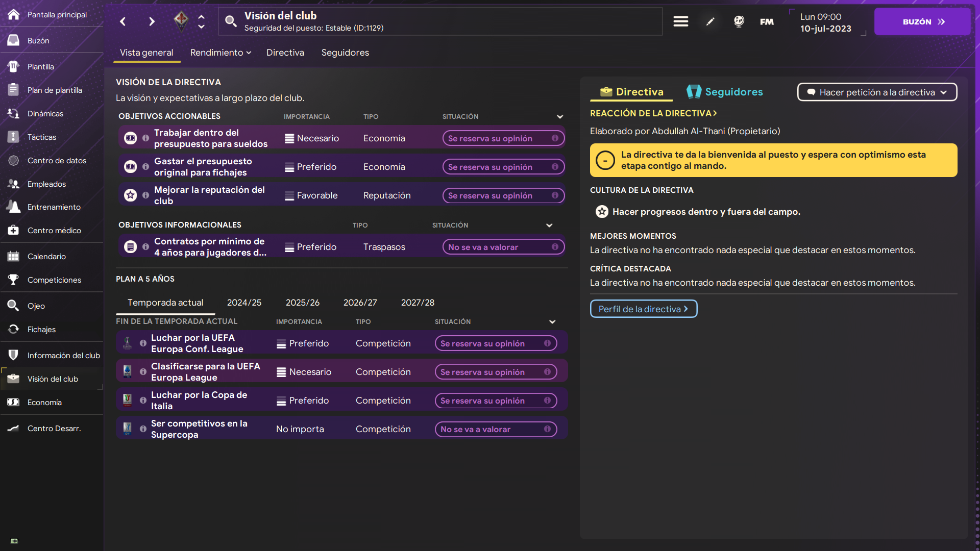Open Economía money icon
Image resolution: width=980 pixels, height=551 pixels.
(14, 402)
